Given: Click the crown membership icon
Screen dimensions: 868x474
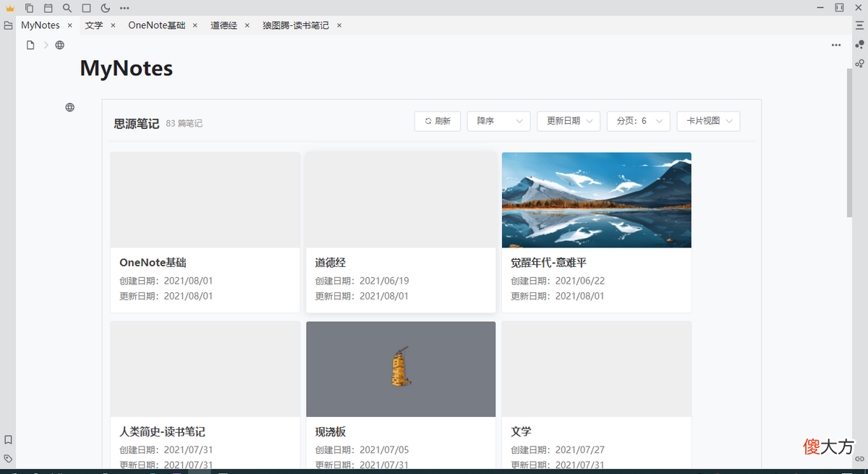Looking at the screenshot, I should coord(10,8).
